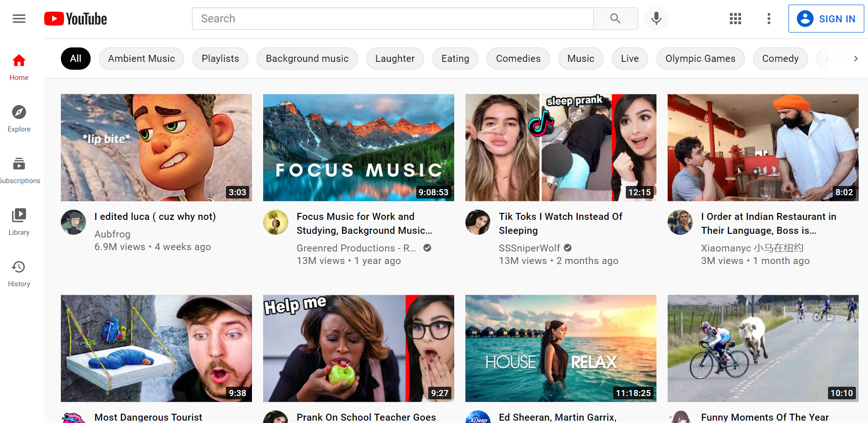
Task: Open History in the sidebar
Action: (19, 274)
